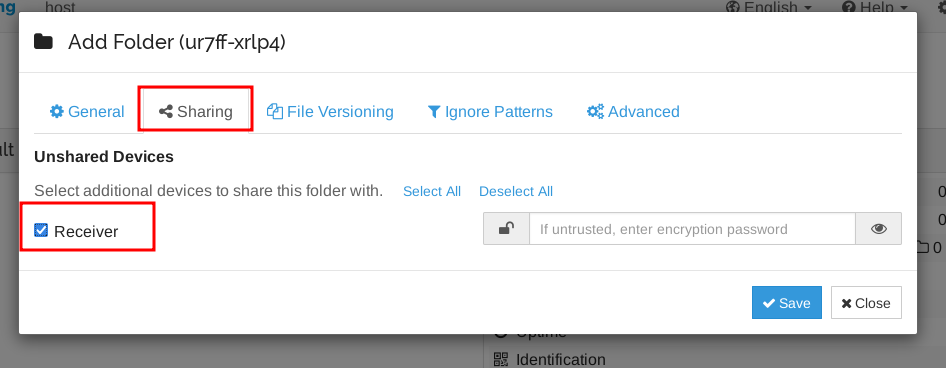Toggle password visibility with the eye button
The image size is (946, 368).
[x=878, y=229]
